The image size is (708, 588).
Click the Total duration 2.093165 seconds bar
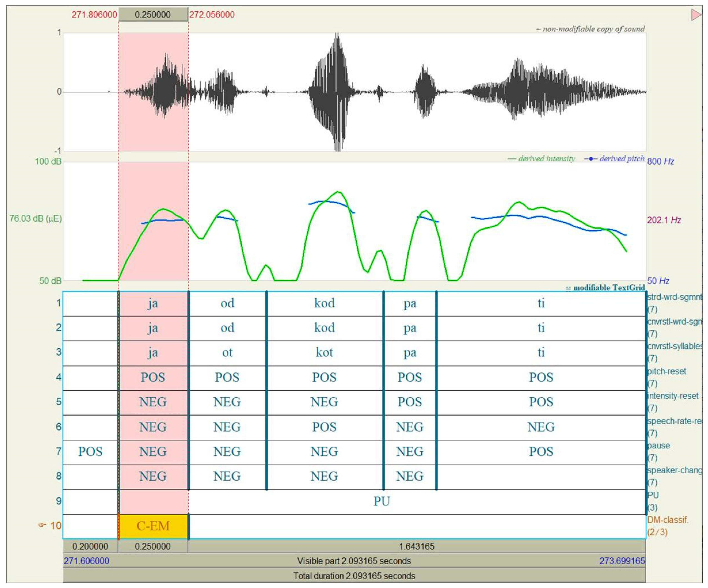[x=354, y=576]
